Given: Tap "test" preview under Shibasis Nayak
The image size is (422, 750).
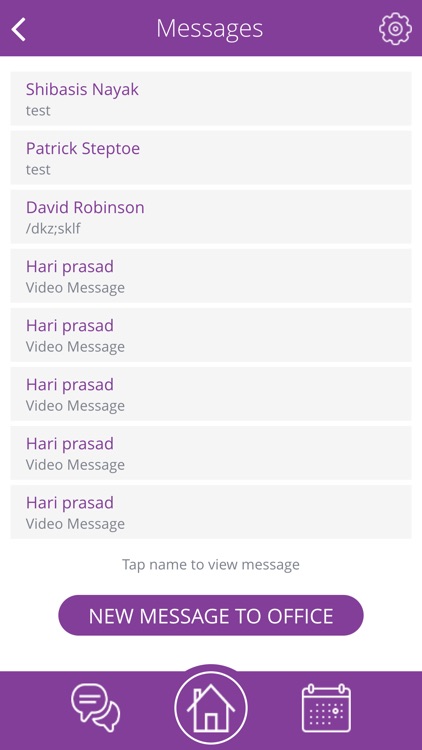Looking at the screenshot, I should [x=38, y=111].
